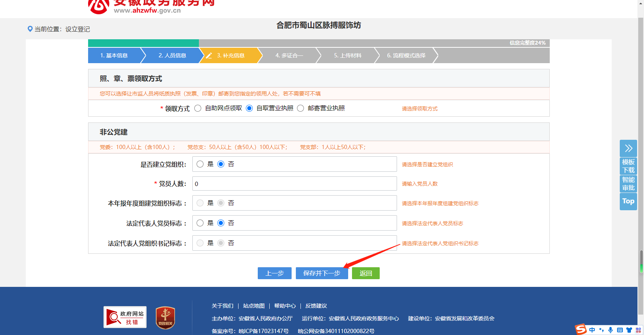
Task: Click the location pin icon beside 当前位置
Action: coord(30,29)
